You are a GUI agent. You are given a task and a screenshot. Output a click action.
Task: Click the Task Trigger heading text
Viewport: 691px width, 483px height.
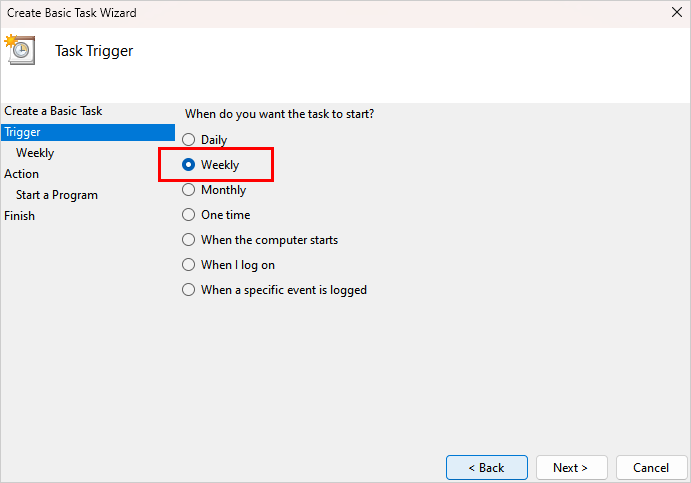click(94, 51)
